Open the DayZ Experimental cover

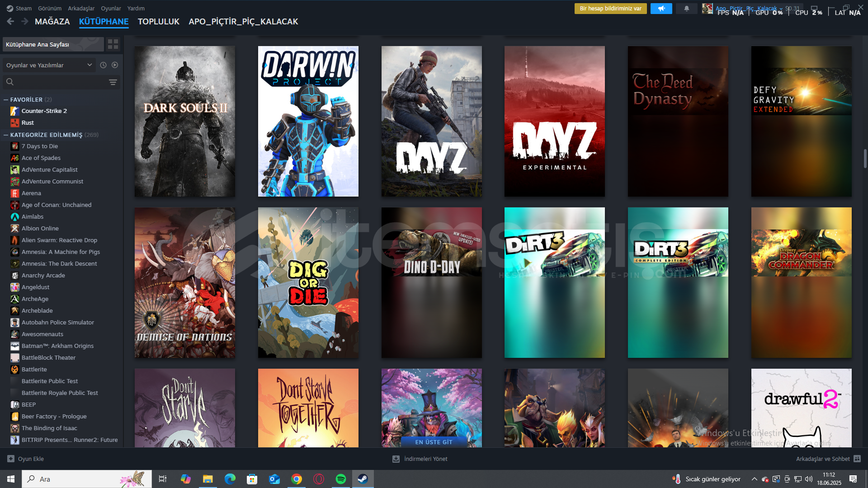[x=555, y=121]
